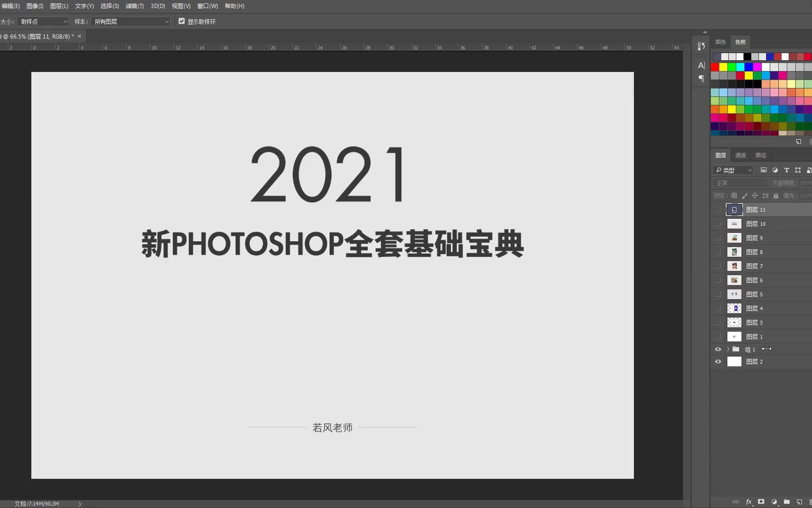Close the document tab 图层 11, RGB/8
Viewport: 812px width, 508px height.
coord(79,36)
